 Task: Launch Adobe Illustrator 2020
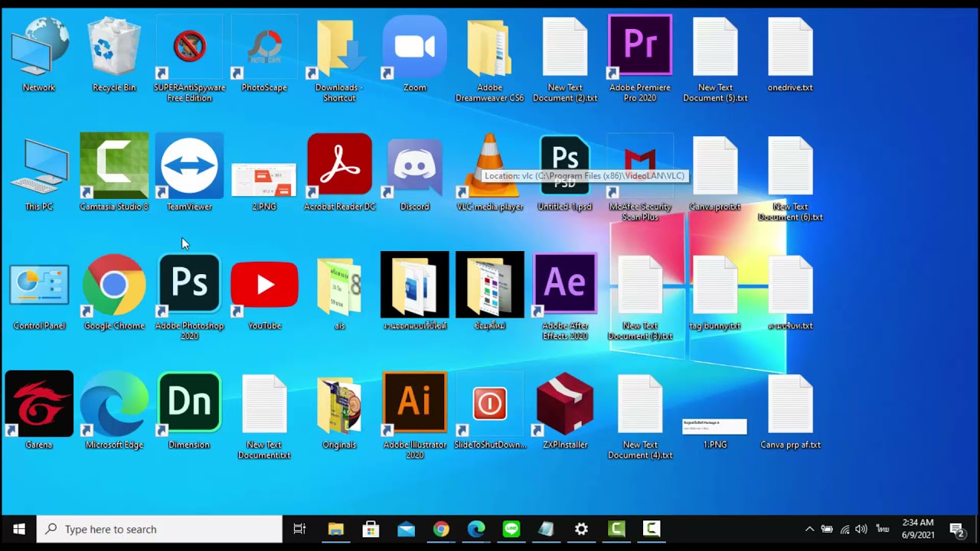pyautogui.click(x=414, y=416)
